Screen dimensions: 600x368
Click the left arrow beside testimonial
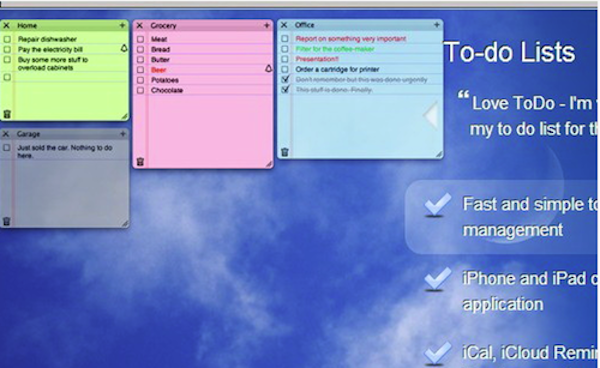tap(431, 115)
